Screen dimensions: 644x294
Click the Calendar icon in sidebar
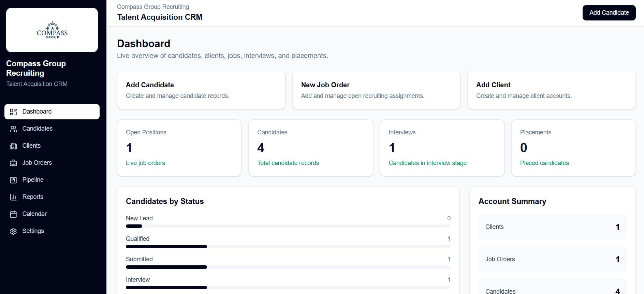point(13,214)
